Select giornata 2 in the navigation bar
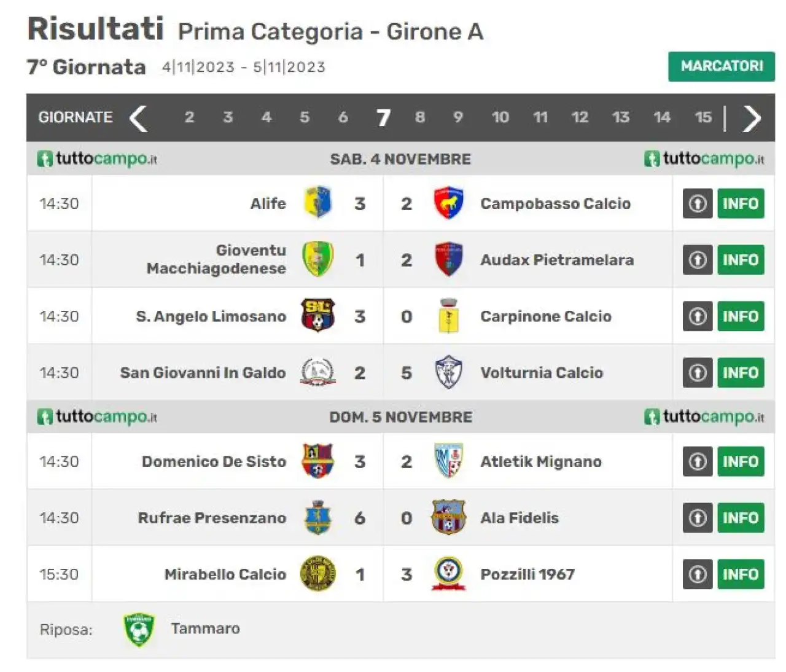This screenshot has width=786, height=672. tap(189, 117)
